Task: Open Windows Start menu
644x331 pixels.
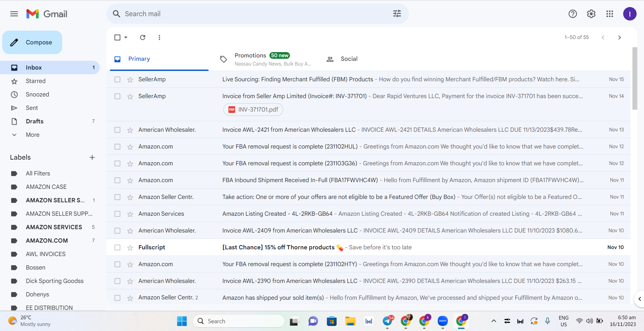Action: 182,321
